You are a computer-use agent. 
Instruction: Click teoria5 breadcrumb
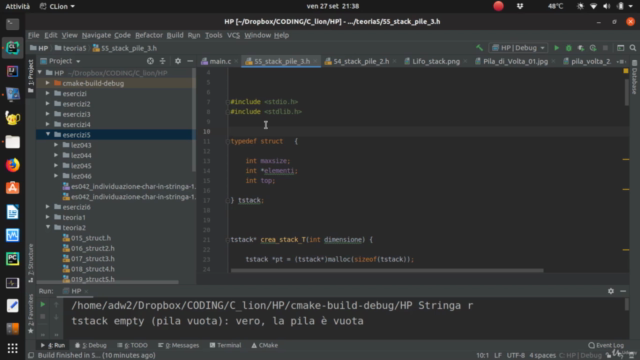click(71, 48)
